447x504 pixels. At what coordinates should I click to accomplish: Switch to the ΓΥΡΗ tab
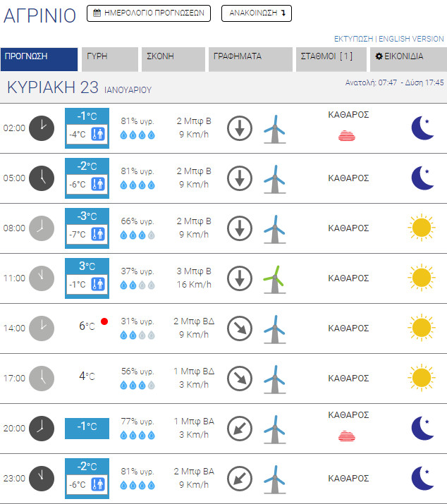110,60
